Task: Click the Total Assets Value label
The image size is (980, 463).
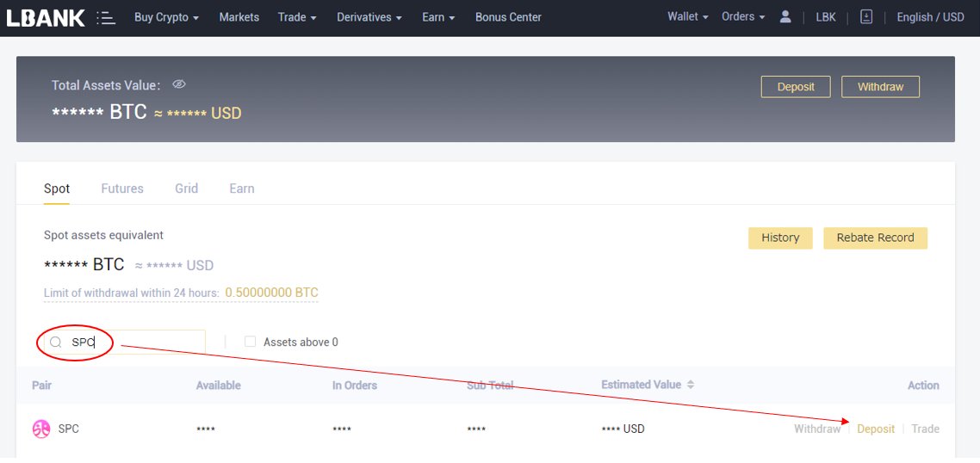Action: [106, 85]
